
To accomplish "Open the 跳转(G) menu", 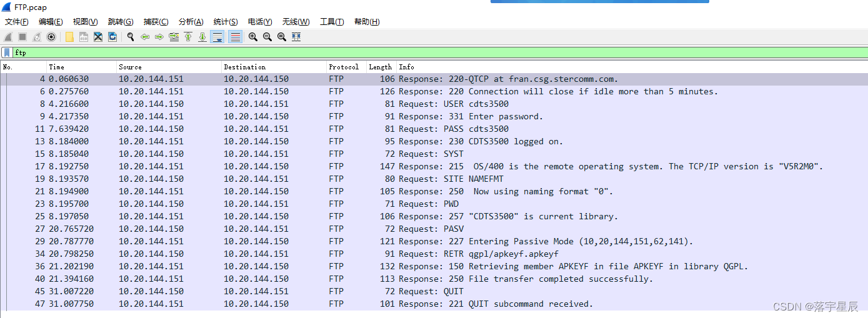I will (121, 22).
